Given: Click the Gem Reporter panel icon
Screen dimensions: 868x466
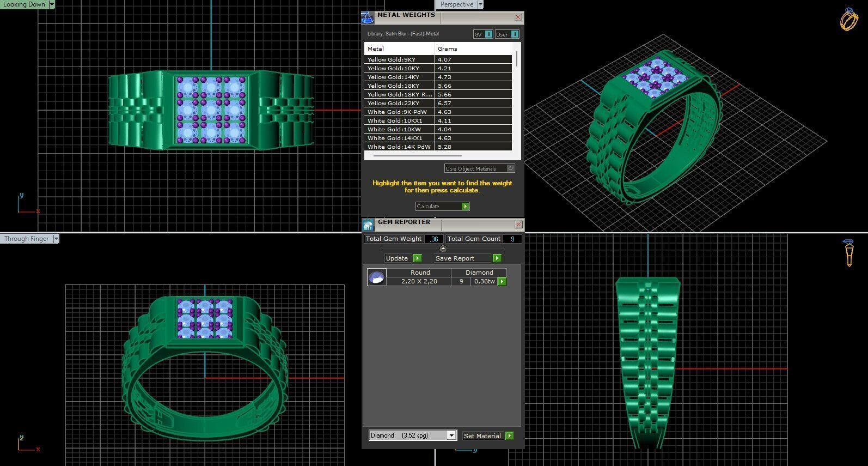Looking at the screenshot, I should (x=368, y=225).
